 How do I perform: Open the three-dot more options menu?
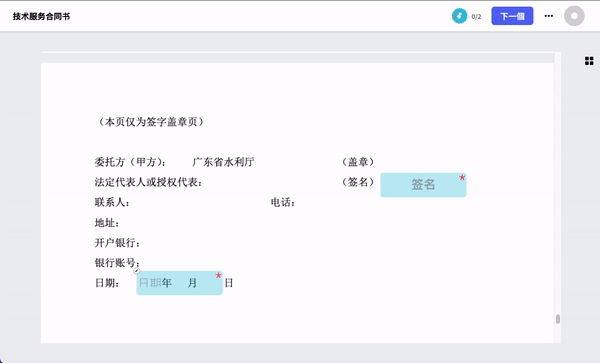click(549, 16)
